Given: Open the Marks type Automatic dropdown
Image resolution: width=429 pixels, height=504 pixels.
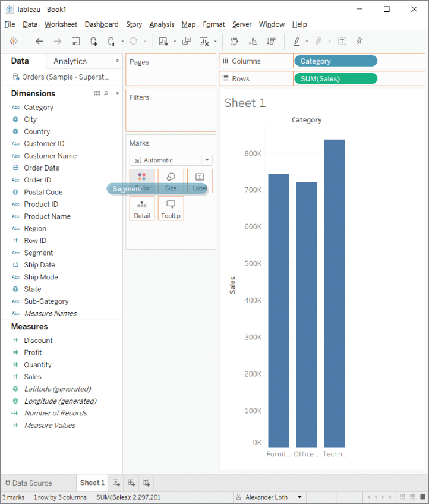Looking at the screenshot, I should pos(171,160).
